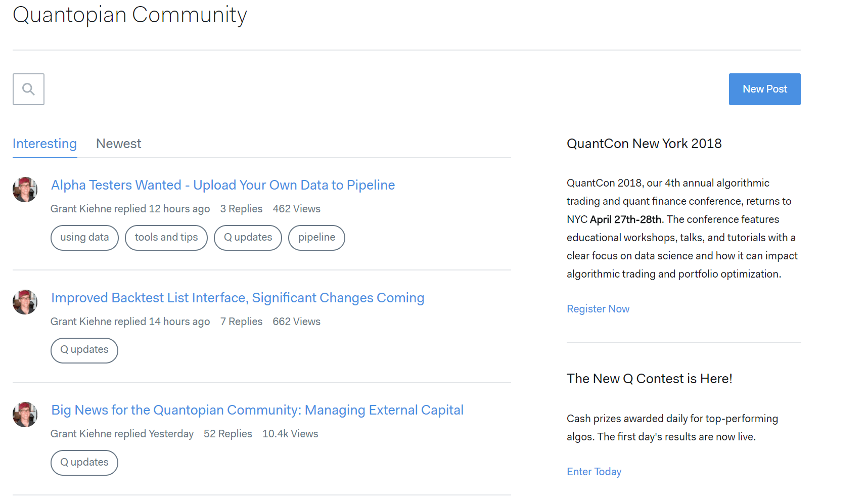868x499 pixels.
Task: Select 'Q updates' tag under Improved Backtest post
Action: coord(84,350)
